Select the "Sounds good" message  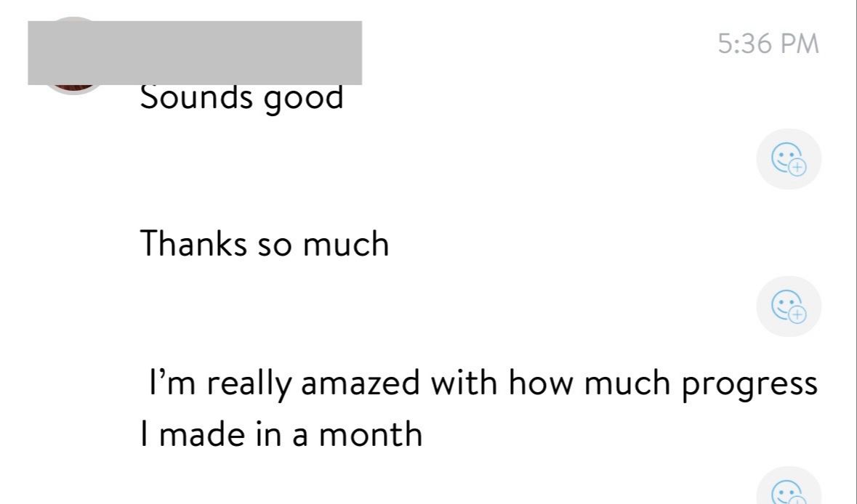click(241, 98)
